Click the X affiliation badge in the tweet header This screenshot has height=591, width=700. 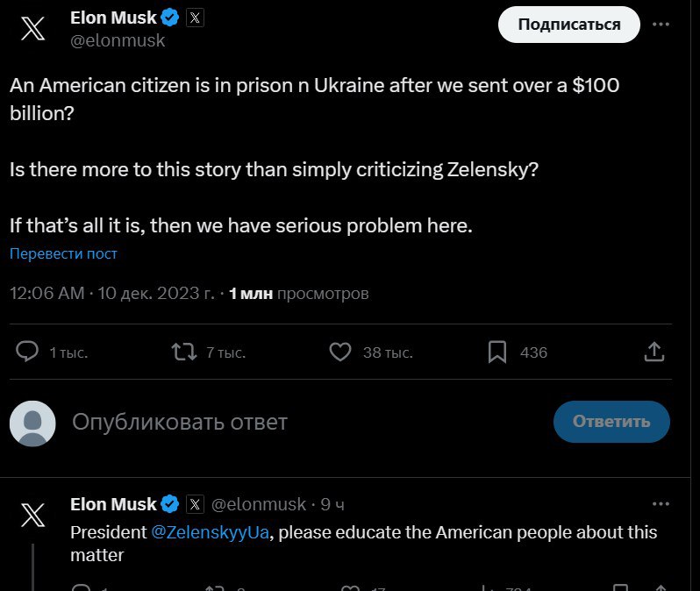(x=195, y=18)
